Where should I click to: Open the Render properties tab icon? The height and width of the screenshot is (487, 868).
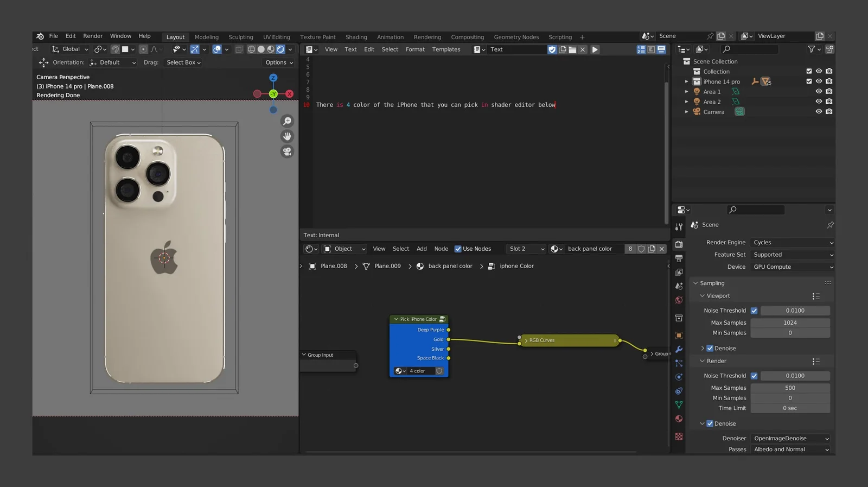[x=679, y=244]
